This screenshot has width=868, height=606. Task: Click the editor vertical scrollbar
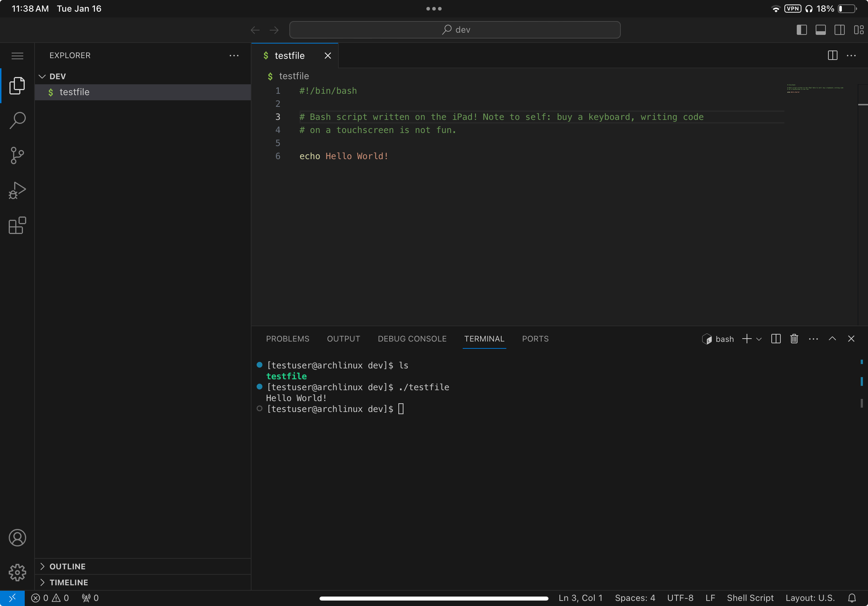point(862,204)
